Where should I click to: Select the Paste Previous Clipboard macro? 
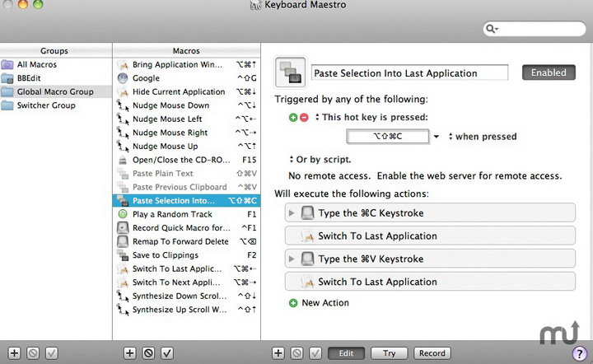[x=186, y=187]
